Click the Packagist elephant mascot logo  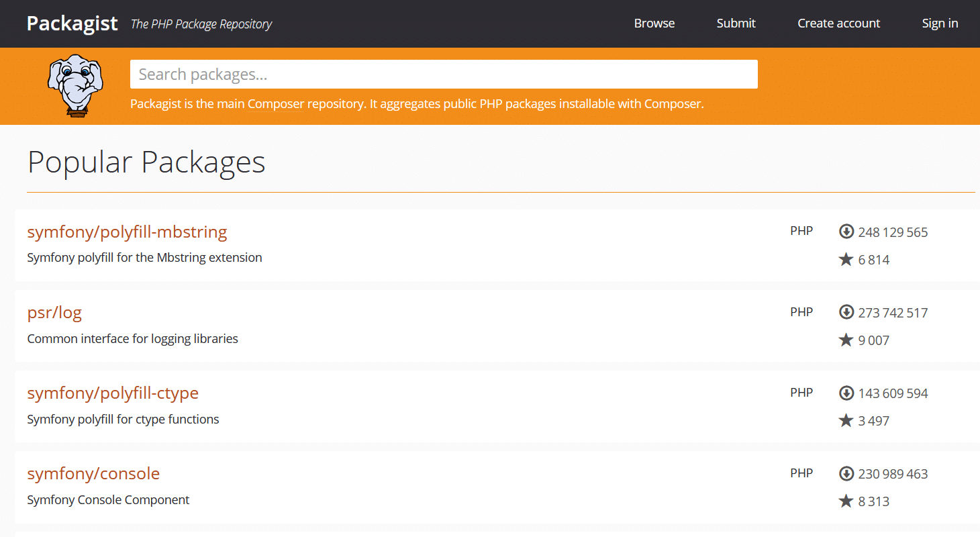coord(75,85)
